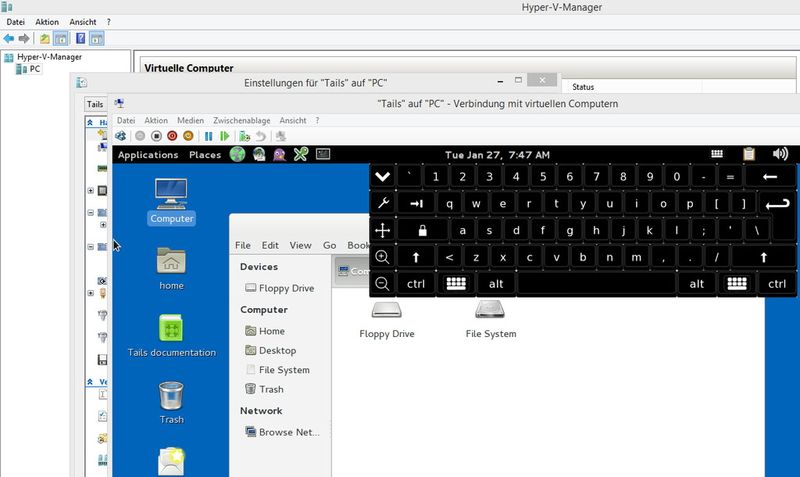Open the Applications menu in Tails
The height and width of the screenshot is (477, 800).
[148, 155]
